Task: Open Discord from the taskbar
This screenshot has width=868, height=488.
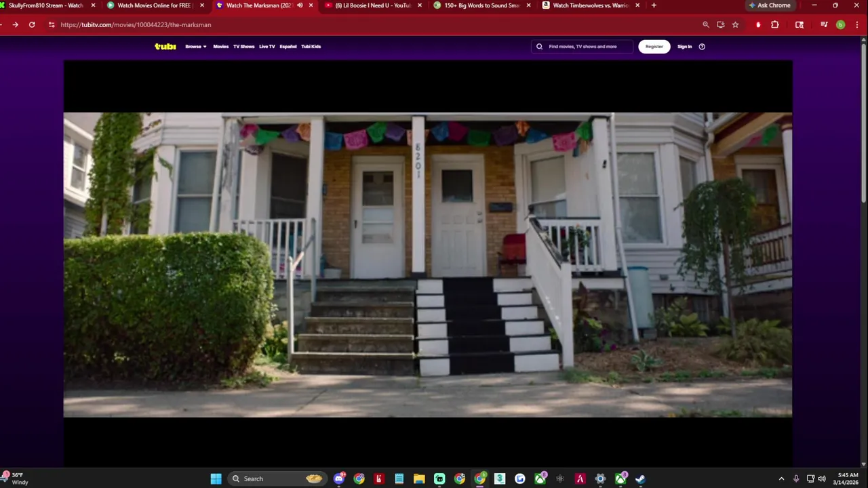Action: [x=339, y=479]
